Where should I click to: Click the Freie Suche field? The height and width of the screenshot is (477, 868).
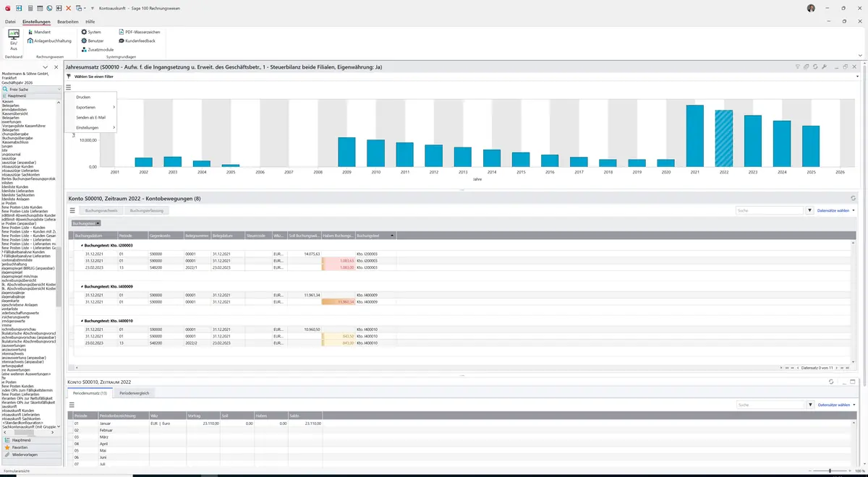[32, 89]
